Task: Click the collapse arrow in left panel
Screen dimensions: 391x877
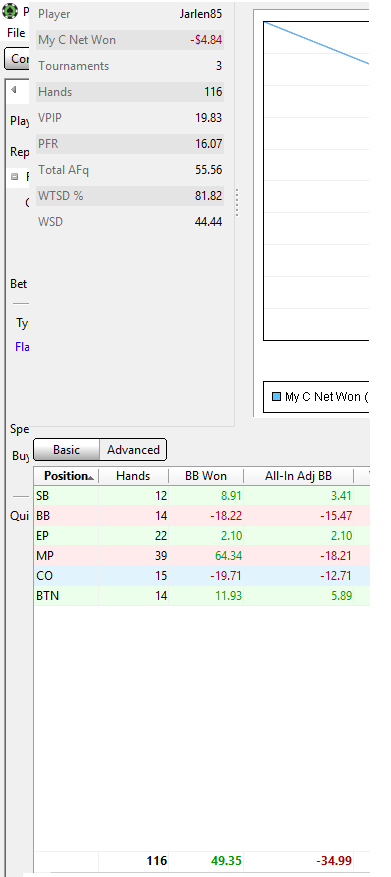Action: [x=13, y=89]
